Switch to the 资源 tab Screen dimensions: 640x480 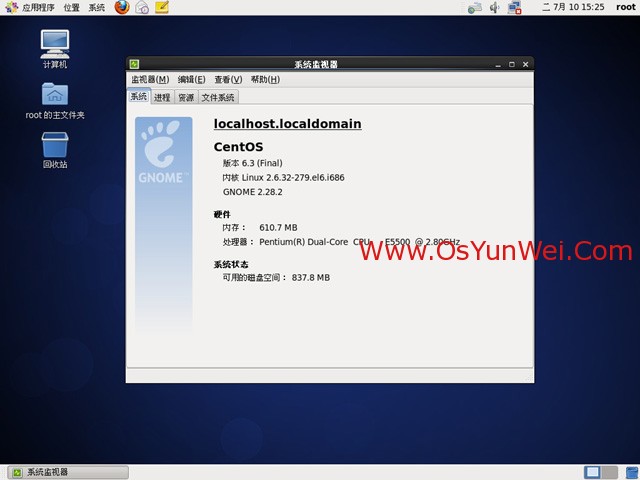186,98
